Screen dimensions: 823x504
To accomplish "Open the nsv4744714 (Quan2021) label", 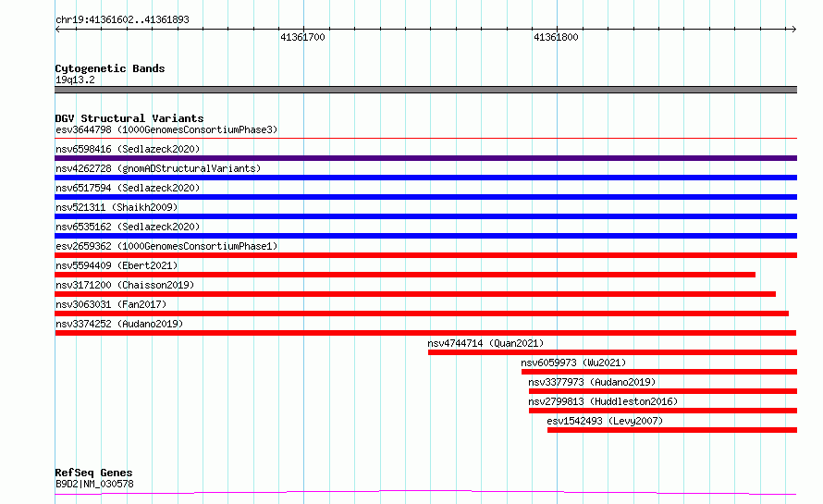I will pos(485,343).
